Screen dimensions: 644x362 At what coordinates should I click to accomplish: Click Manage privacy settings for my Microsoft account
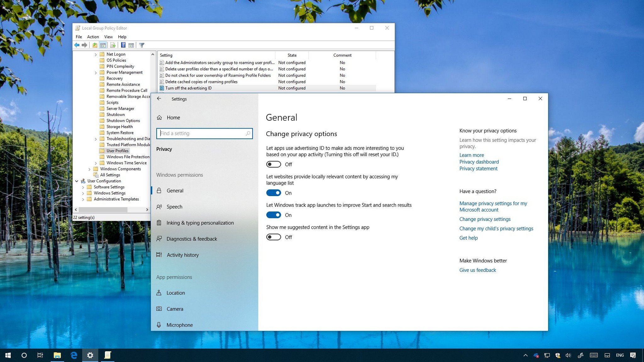click(493, 206)
